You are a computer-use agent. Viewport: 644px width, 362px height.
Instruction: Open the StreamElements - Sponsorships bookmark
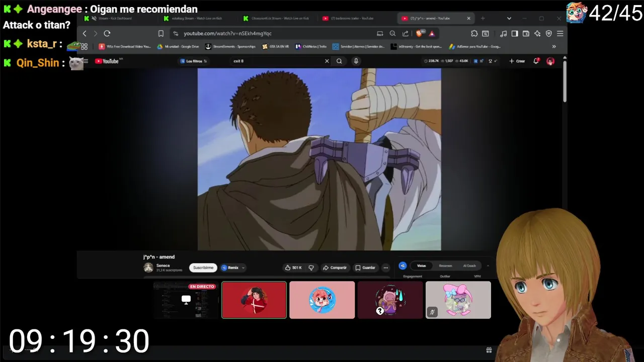[230, 47]
